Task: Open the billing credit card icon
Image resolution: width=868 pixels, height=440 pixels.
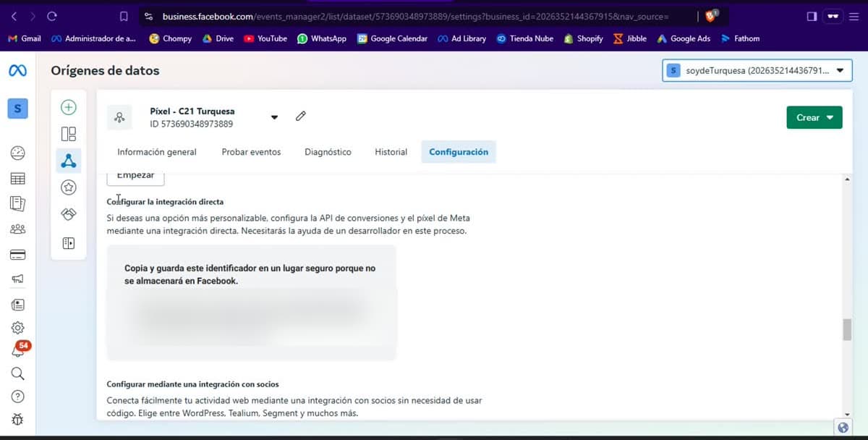Action: pos(17,255)
